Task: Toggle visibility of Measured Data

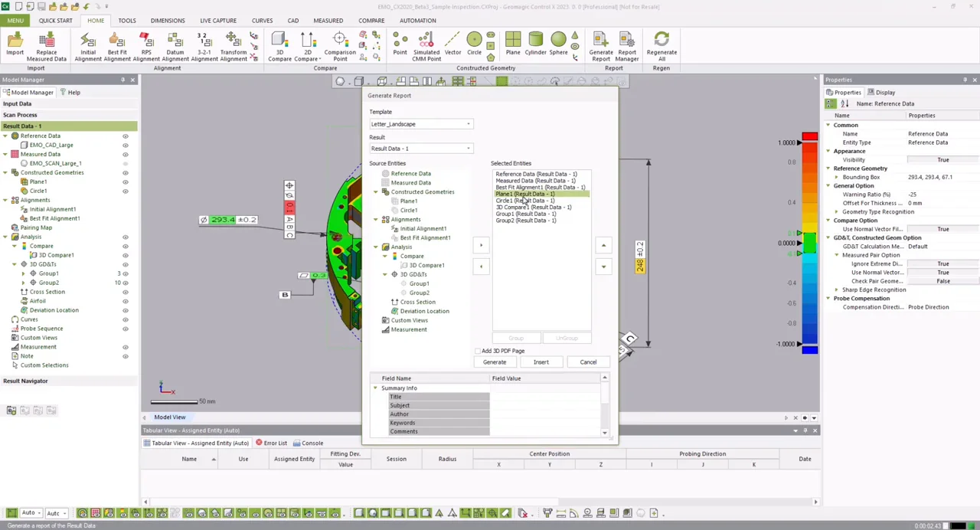Action: pyautogui.click(x=126, y=154)
